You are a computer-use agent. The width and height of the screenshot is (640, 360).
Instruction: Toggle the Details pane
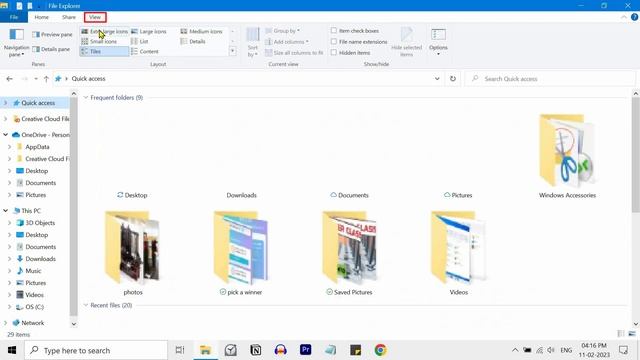coord(51,49)
